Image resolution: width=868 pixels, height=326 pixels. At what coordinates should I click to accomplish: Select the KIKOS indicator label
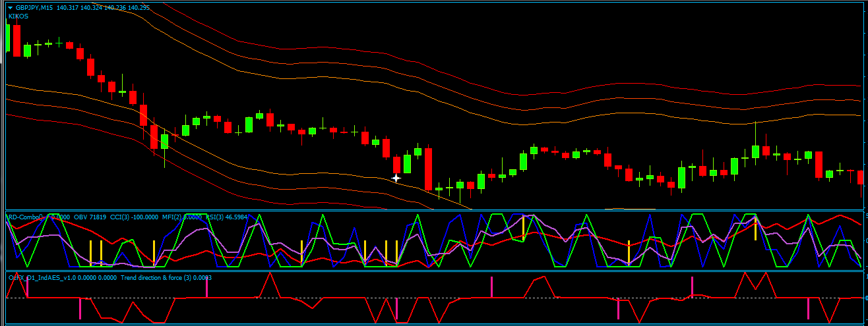(x=18, y=16)
